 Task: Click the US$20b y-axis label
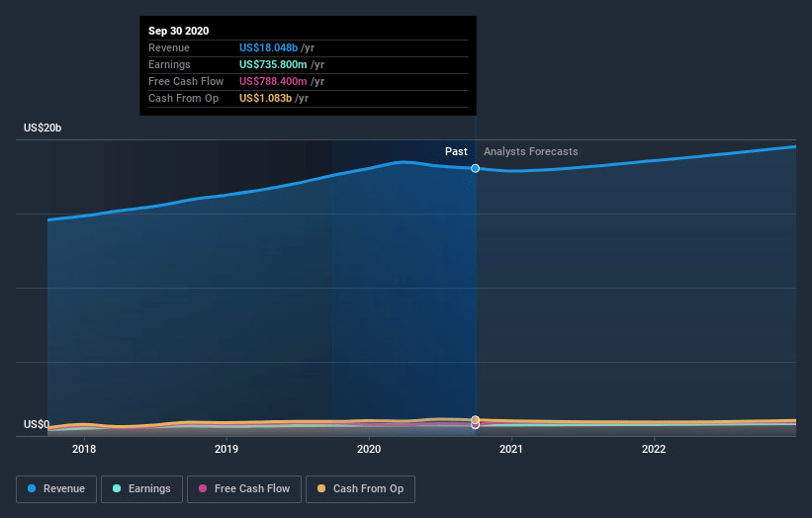click(43, 128)
